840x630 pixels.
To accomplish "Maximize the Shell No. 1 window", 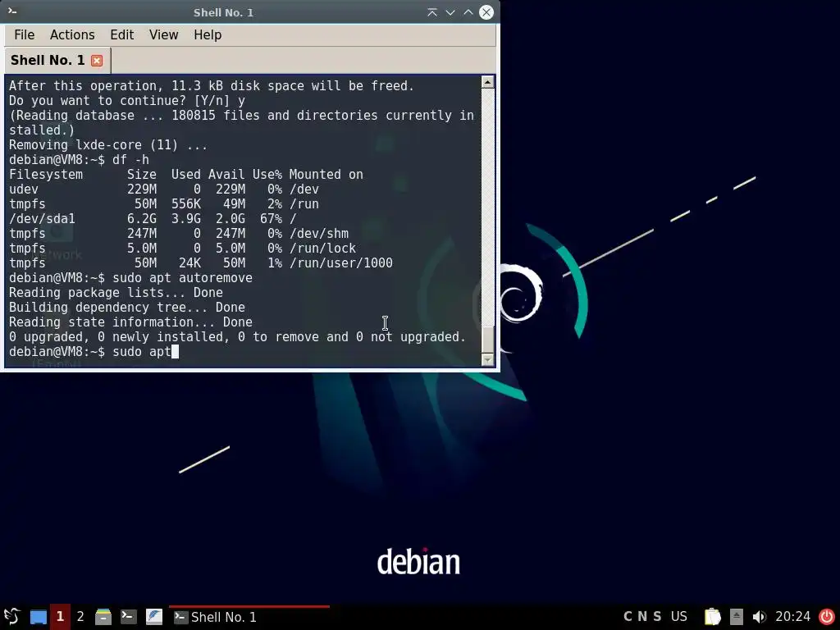I will (468, 12).
